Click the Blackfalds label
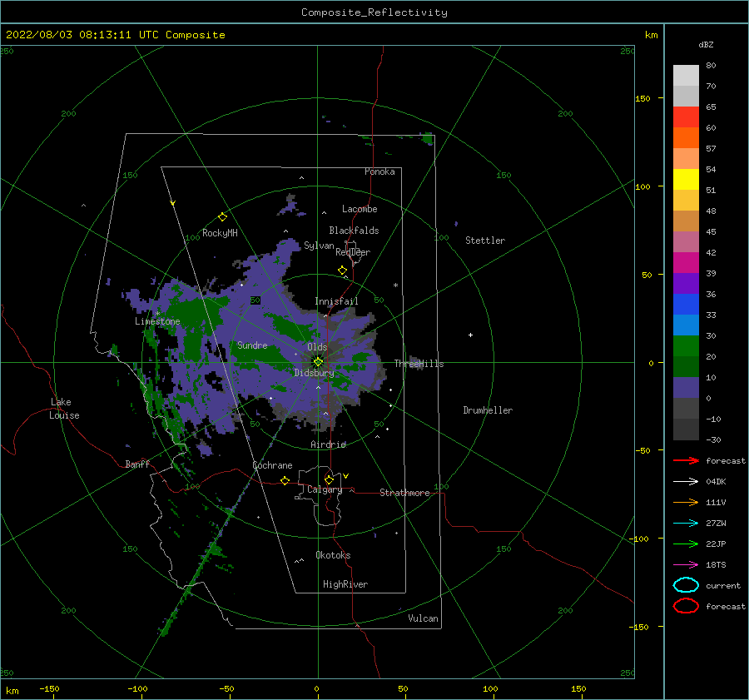Image resolution: width=749 pixels, height=700 pixels. click(x=354, y=231)
